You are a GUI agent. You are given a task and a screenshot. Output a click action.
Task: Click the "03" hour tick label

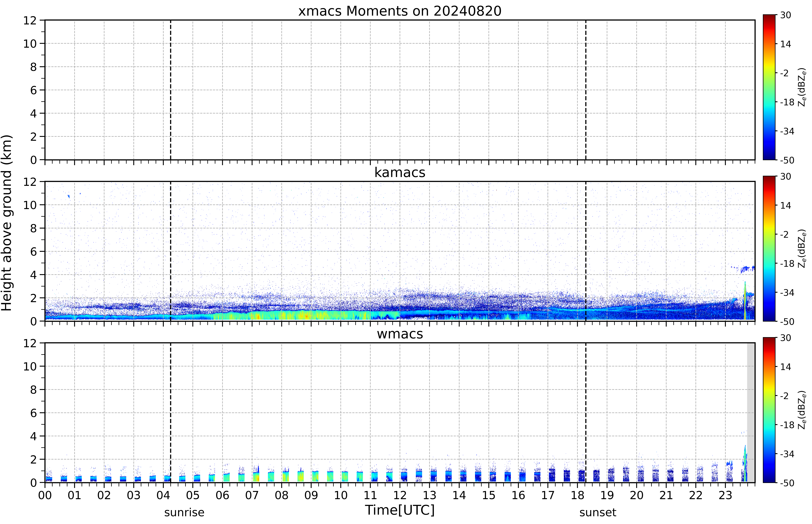(134, 495)
